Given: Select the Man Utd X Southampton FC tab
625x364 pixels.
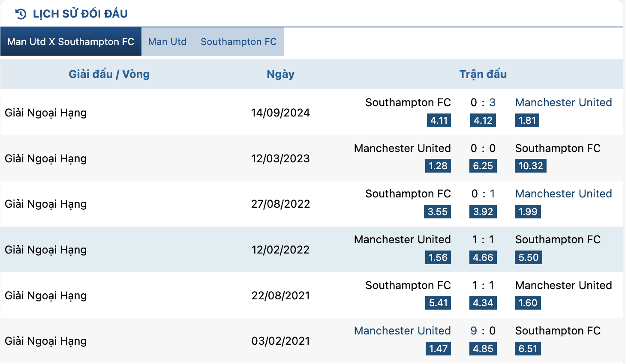Looking at the screenshot, I should tap(71, 42).
